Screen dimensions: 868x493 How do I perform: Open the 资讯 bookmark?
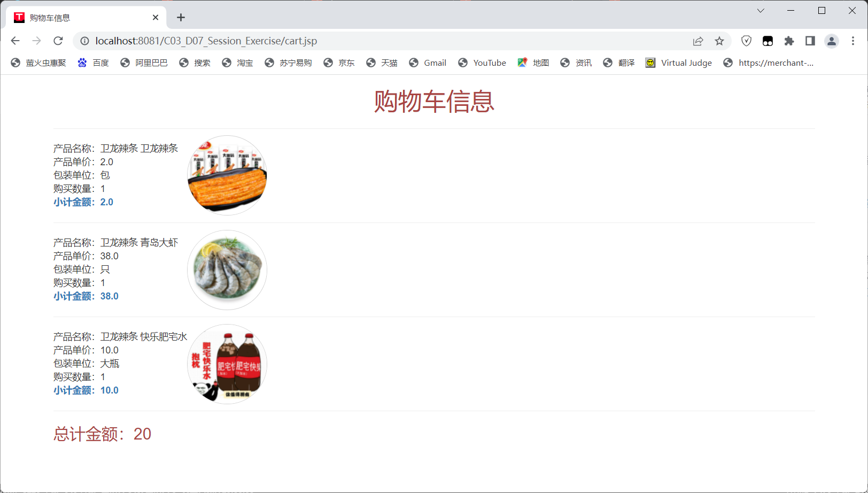pyautogui.click(x=576, y=63)
